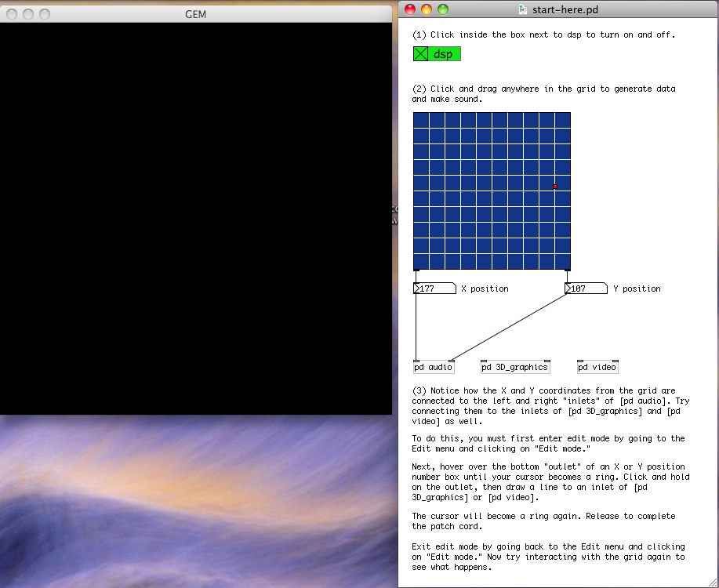Click the left inlet of pd 3D_graphics
This screenshot has height=588, width=719.
pyautogui.click(x=484, y=361)
